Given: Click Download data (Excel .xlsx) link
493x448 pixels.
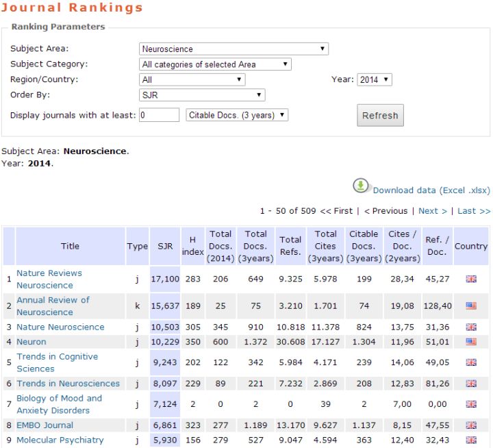Looking at the screenshot, I should pyautogui.click(x=431, y=190).
